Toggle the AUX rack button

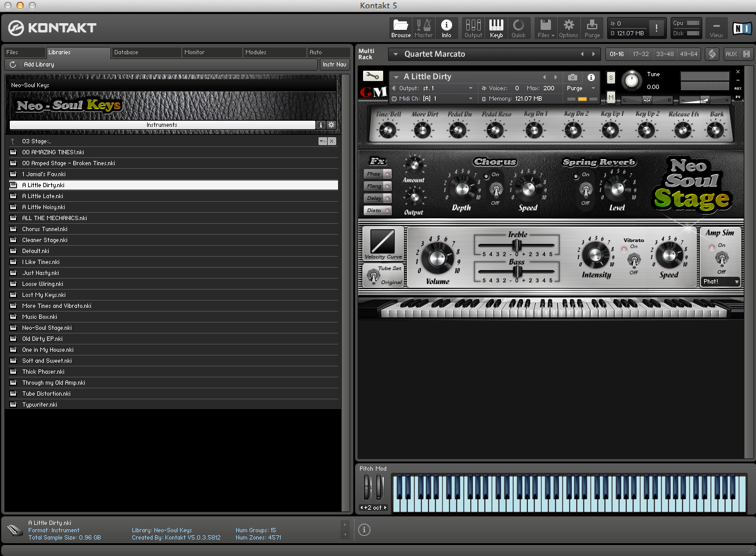(731, 54)
